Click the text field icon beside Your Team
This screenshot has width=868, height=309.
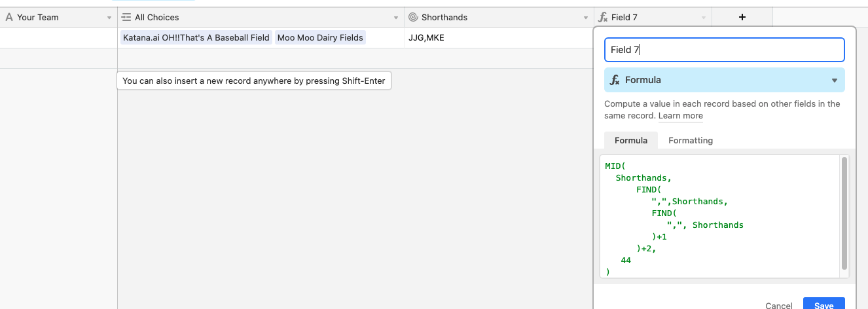(x=9, y=18)
